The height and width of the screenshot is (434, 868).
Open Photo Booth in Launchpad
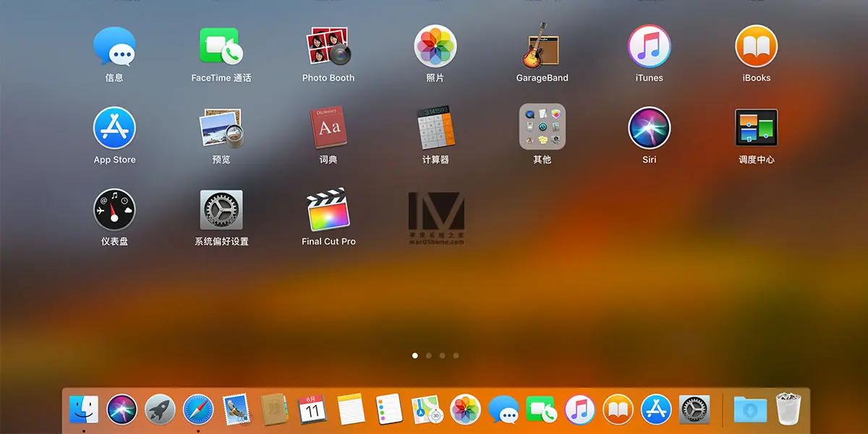pyautogui.click(x=328, y=47)
